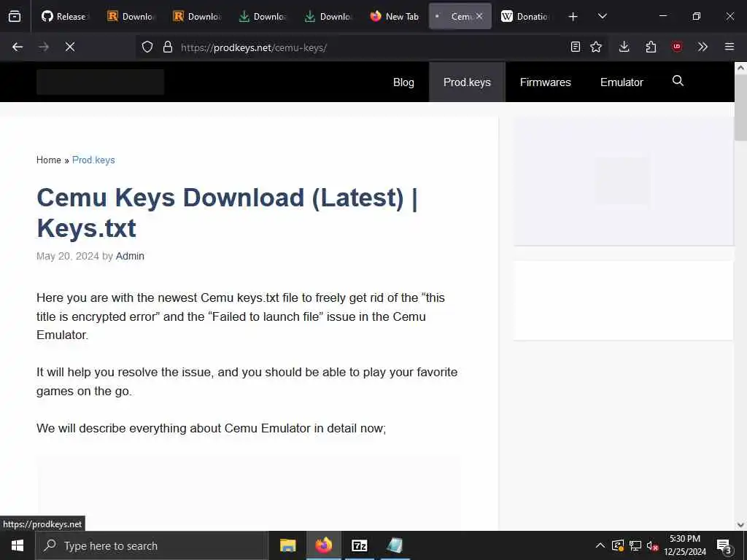747x560 pixels.
Task: Go back to the previous page
Action: tap(18, 47)
